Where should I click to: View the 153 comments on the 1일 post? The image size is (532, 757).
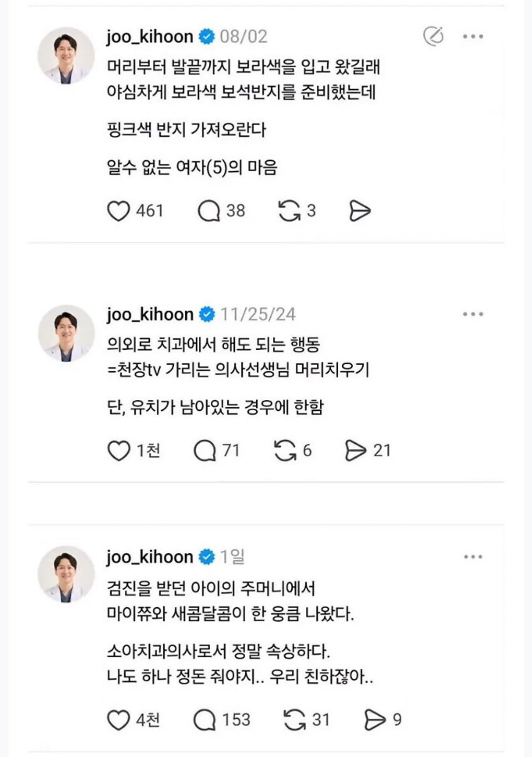(x=205, y=720)
